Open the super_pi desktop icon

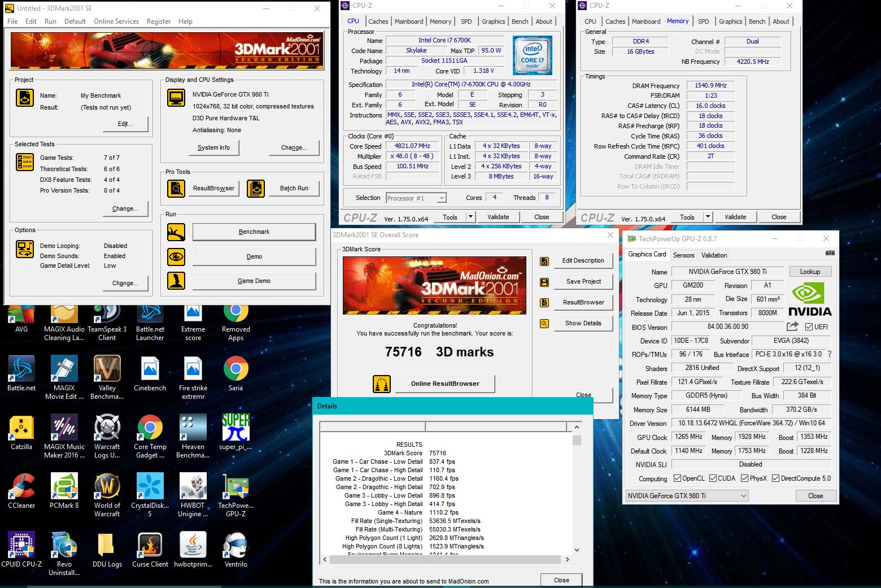click(236, 433)
